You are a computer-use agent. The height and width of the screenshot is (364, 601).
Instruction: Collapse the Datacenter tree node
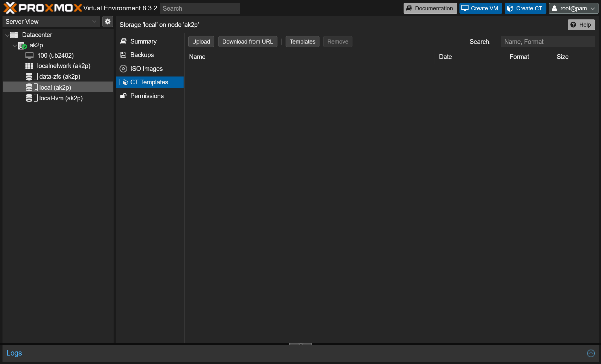tap(7, 35)
